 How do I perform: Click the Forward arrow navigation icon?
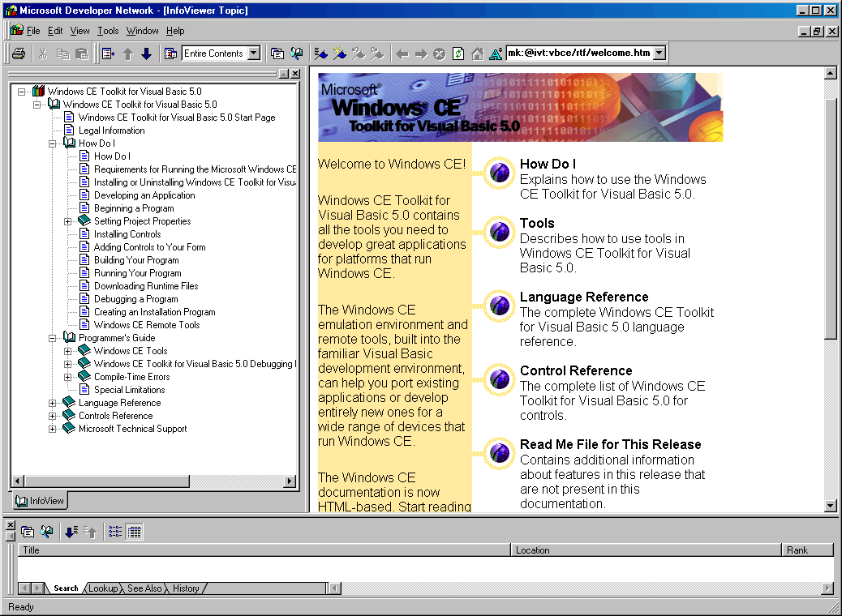pyautogui.click(x=421, y=53)
